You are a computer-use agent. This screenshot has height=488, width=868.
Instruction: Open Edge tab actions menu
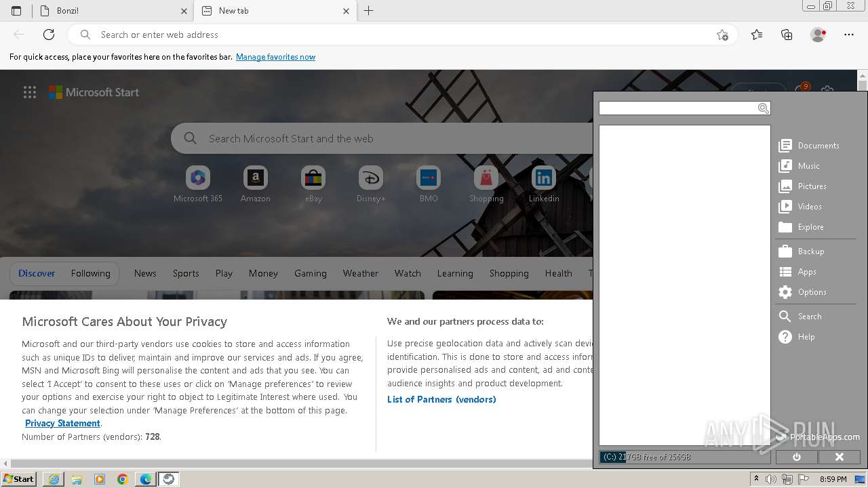(x=16, y=11)
